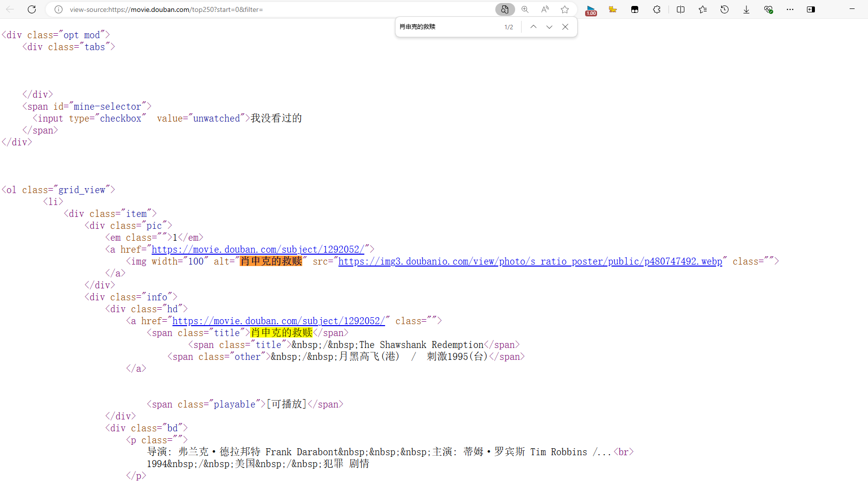868x482 pixels.
Task: Show the Downloads panel
Action: click(746, 9)
